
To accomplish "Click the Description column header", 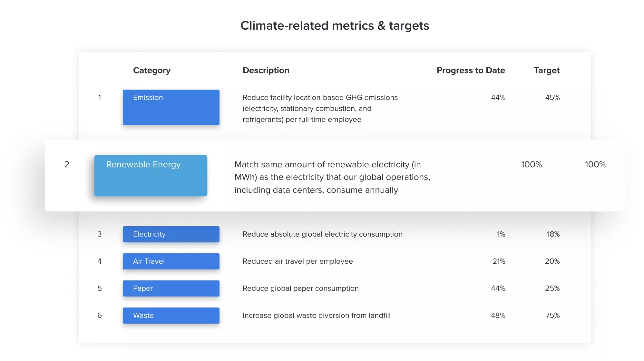I will (x=266, y=70).
